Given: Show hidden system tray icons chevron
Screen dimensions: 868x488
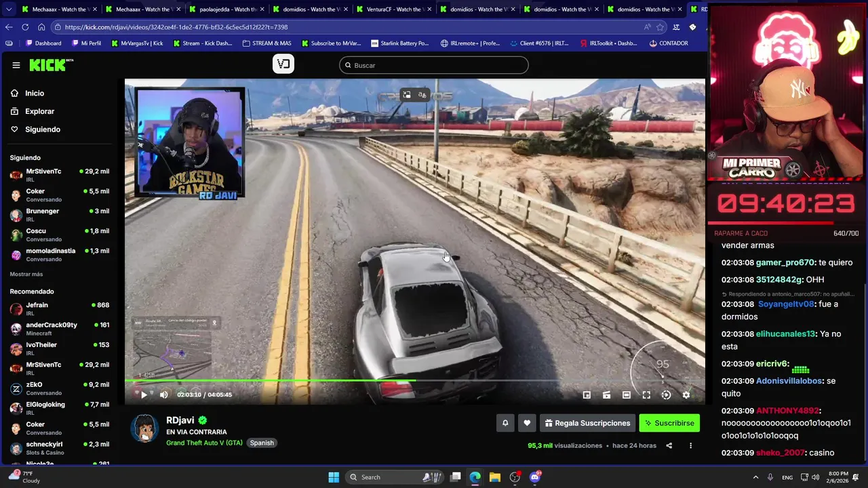Looking at the screenshot, I should (x=755, y=477).
